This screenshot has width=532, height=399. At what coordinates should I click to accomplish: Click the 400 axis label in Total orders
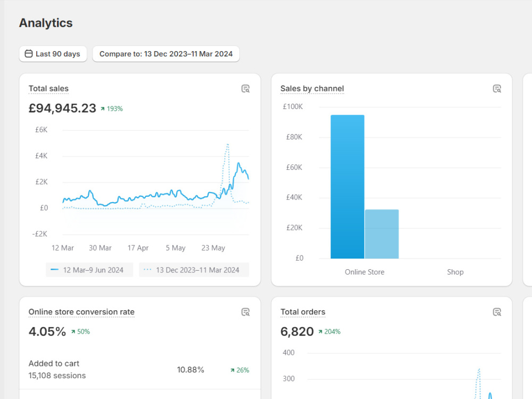pyautogui.click(x=289, y=353)
